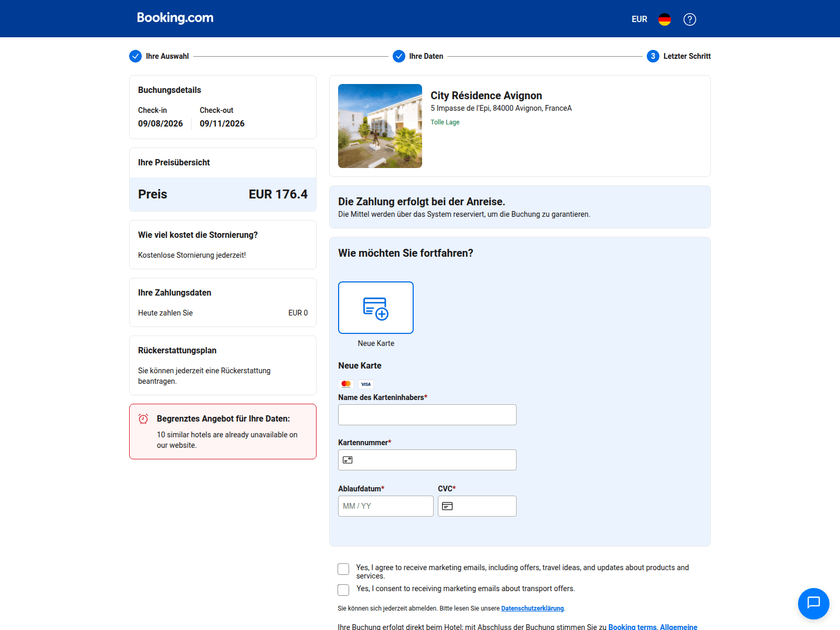The width and height of the screenshot is (840, 630).
Task: Click the card icon in CVC field
Action: pyautogui.click(x=447, y=506)
